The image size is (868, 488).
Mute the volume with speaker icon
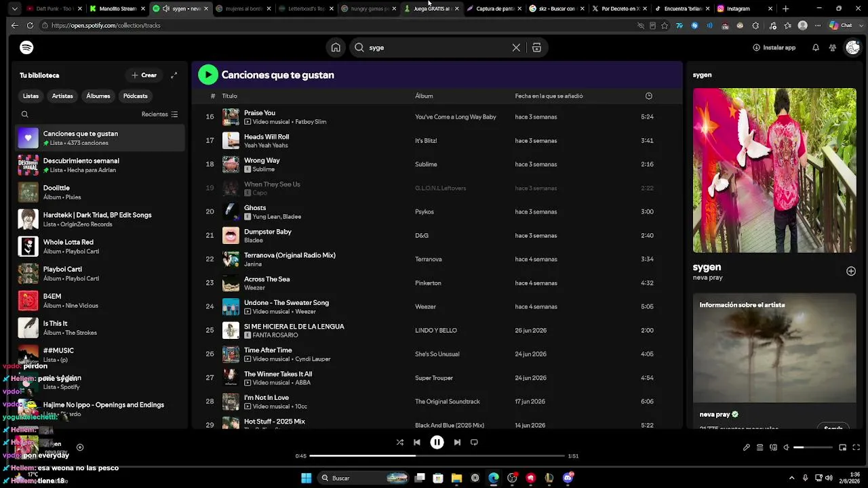(x=787, y=447)
